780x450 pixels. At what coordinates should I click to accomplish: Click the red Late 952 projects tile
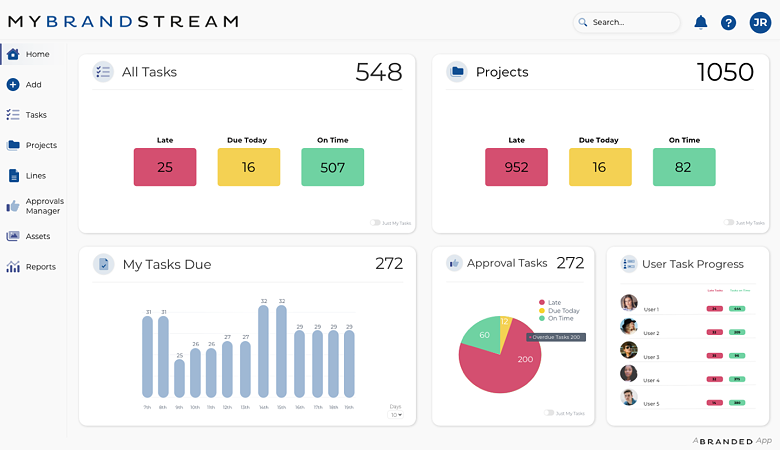[516, 167]
